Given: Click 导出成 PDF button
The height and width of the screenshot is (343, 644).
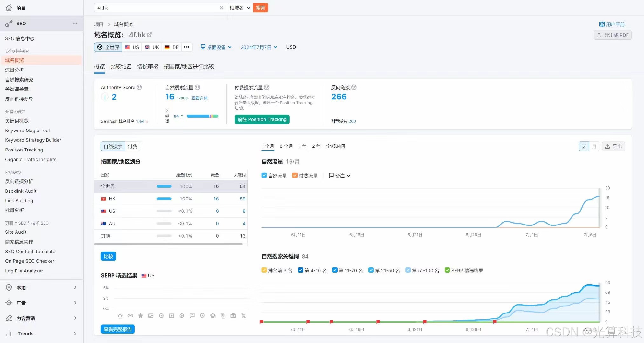Looking at the screenshot, I should click(x=613, y=35).
